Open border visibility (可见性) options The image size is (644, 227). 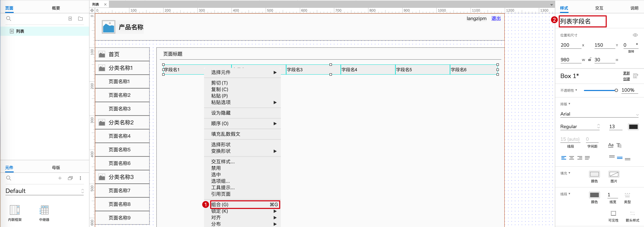pos(613,213)
